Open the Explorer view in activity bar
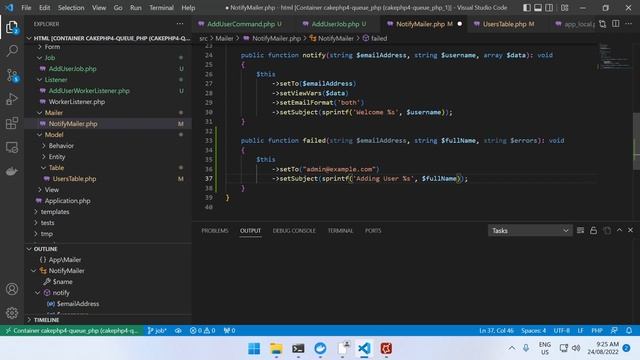This screenshot has height=360, width=640. point(12,27)
